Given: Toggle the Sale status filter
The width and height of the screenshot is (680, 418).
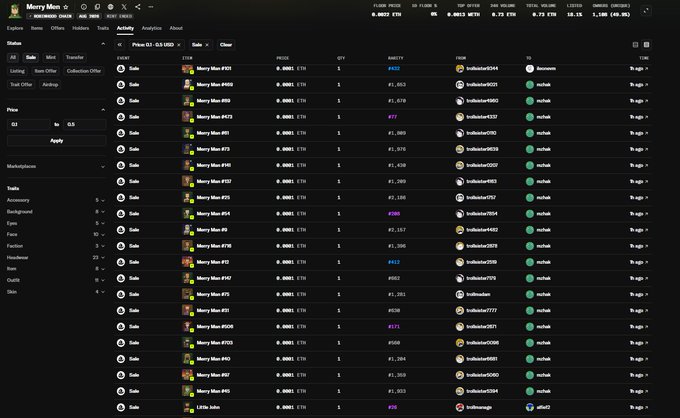Looking at the screenshot, I should (x=31, y=57).
